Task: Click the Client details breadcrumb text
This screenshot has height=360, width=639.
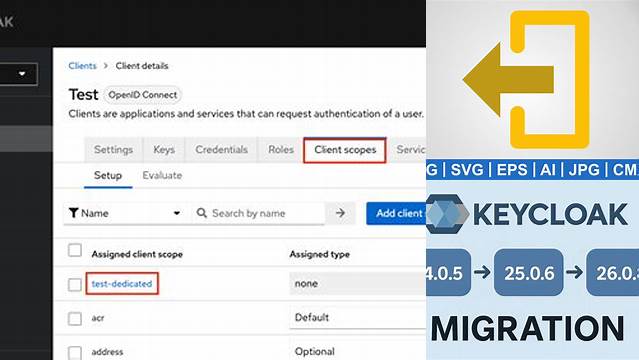Action: (x=142, y=66)
